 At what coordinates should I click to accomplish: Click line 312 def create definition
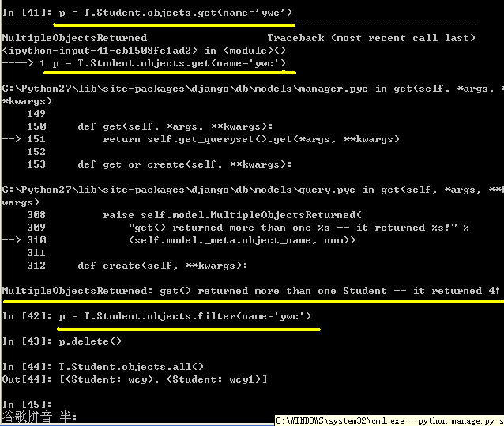pyautogui.click(x=137, y=266)
